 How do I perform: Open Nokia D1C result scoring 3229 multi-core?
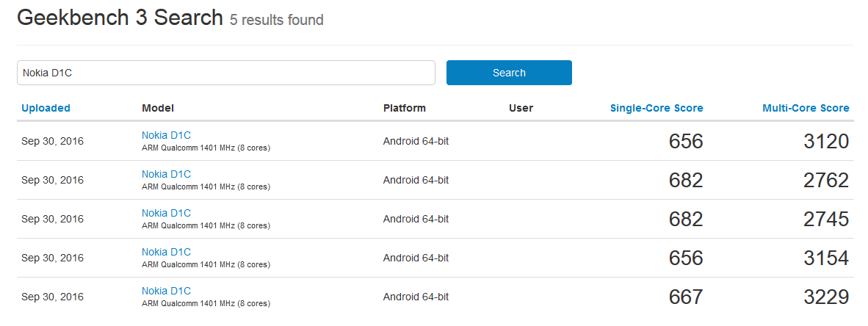tap(166, 291)
